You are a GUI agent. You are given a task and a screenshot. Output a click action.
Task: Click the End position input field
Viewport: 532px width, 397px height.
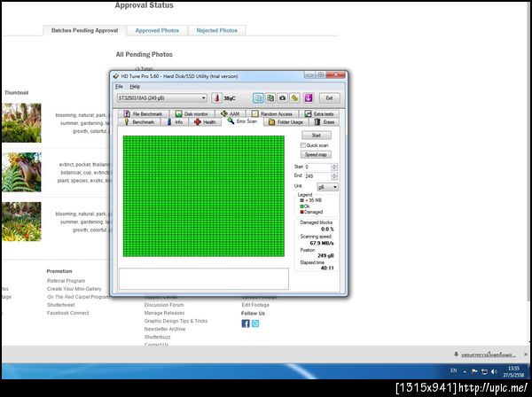[x=317, y=176]
